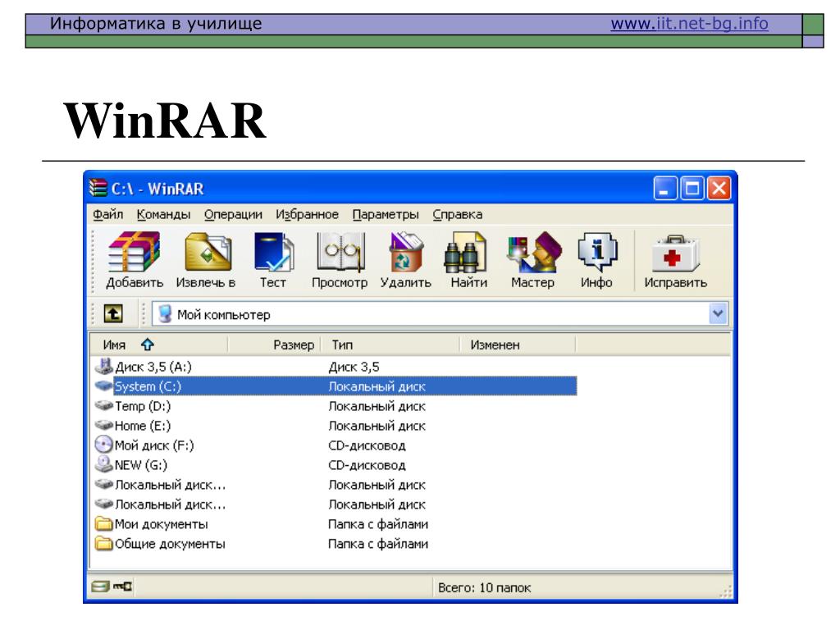Screen dimensions: 840x630
Task: Click the key icon in the status bar
Action: (x=123, y=586)
